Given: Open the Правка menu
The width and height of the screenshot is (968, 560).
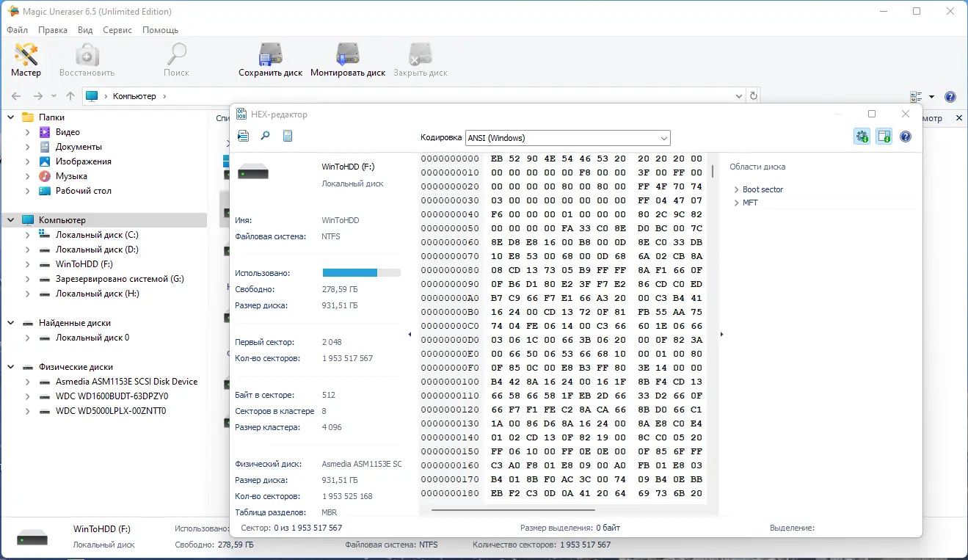Looking at the screenshot, I should click(x=53, y=30).
